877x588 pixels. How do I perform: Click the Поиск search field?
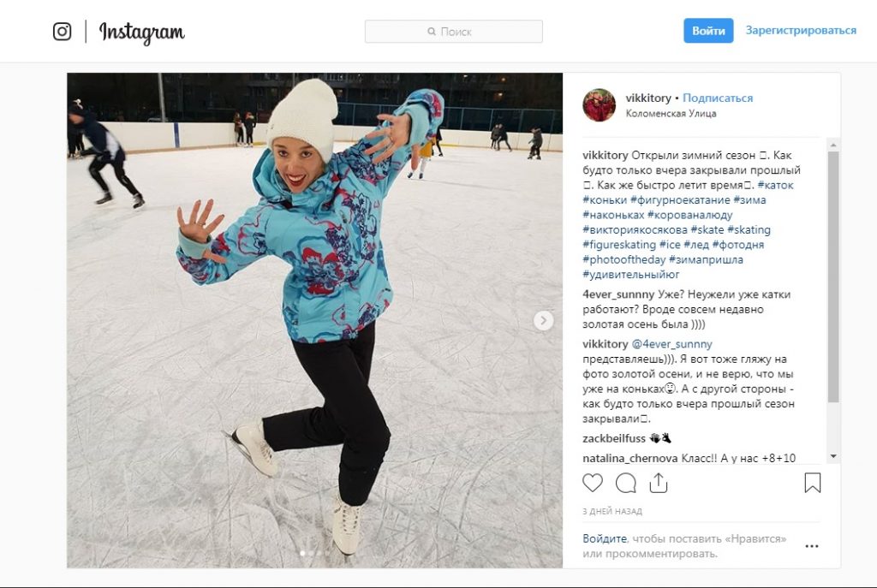click(454, 32)
